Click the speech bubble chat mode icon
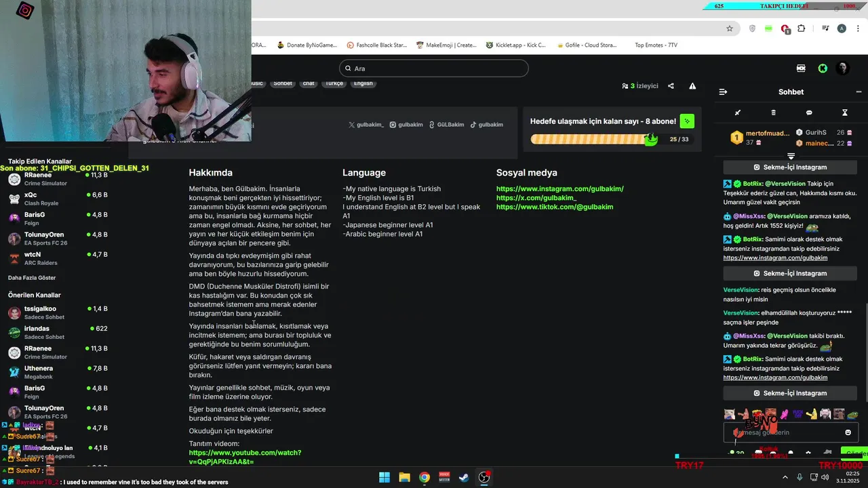 pyautogui.click(x=809, y=113)
